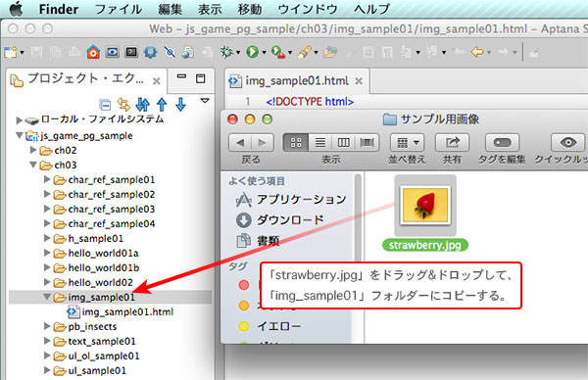Close the img_sample01.html editor tab
Screen dimensions: 588x380
click(x=359, y=80)
